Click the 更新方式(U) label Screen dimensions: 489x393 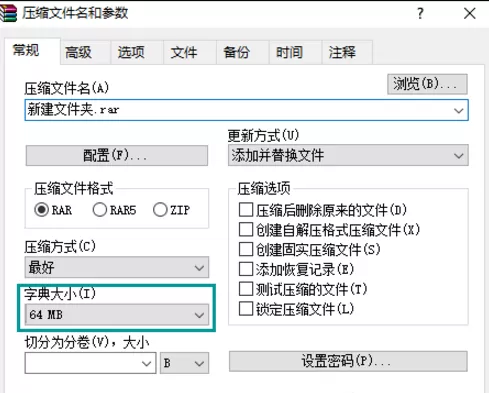(x=263, y=136)
